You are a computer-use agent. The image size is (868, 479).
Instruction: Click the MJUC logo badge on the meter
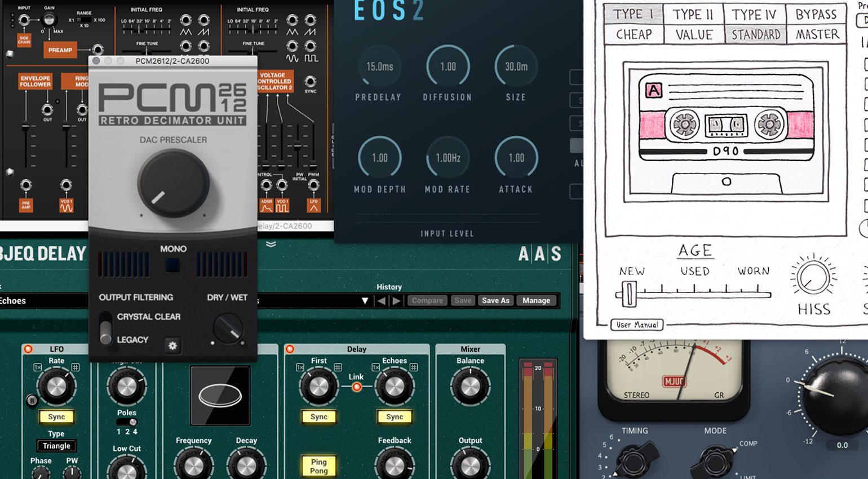pos(674,382)
